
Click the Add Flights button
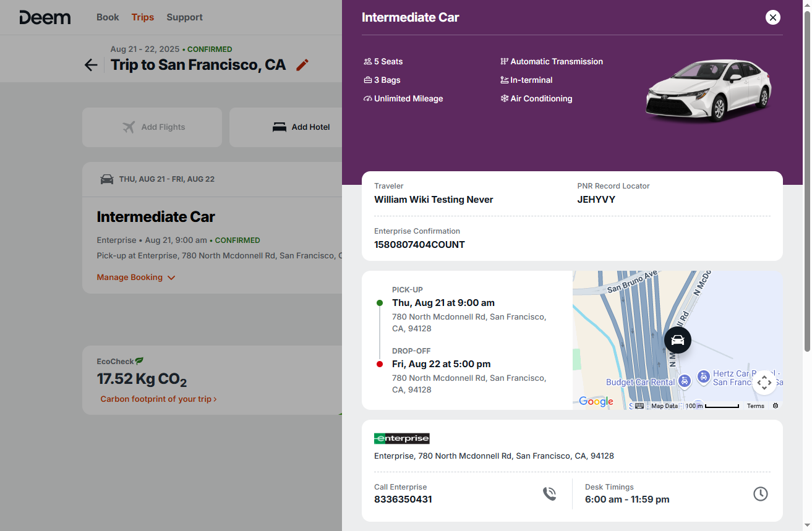click(152, 127)
